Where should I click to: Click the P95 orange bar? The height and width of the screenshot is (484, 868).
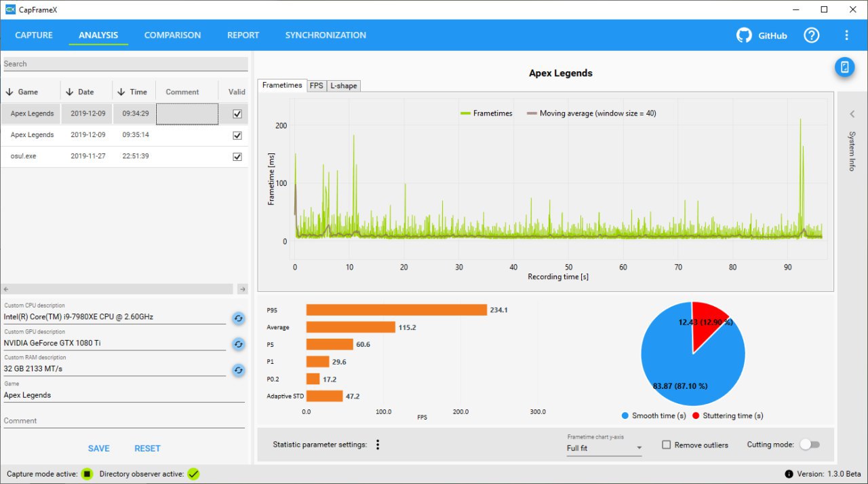click(397, 310)
